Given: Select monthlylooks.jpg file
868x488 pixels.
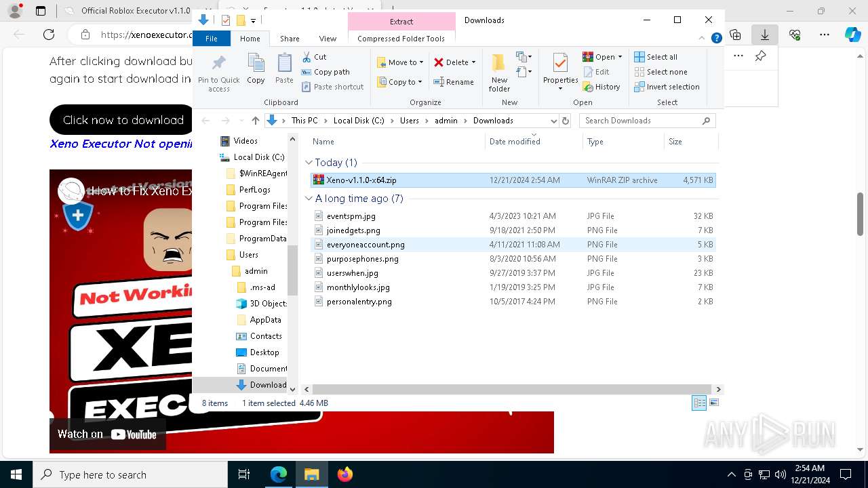Looking at the screenshot, I should point(513,287).
